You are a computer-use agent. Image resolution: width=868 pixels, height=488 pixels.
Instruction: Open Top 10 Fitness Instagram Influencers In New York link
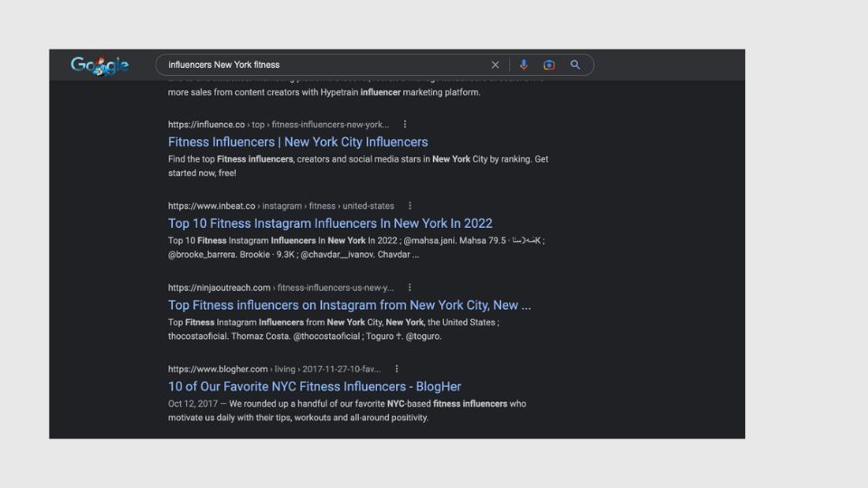[x=330, y=223]
